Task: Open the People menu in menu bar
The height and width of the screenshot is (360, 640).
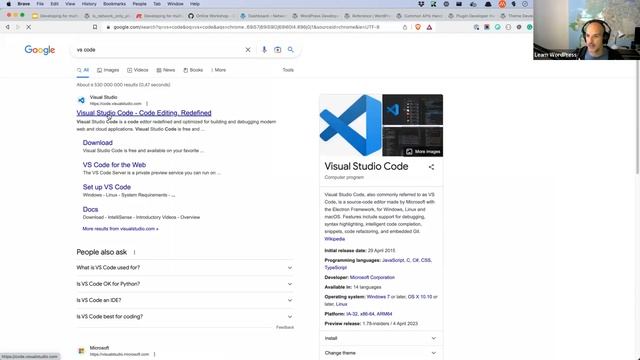Action: click(140, 4)
